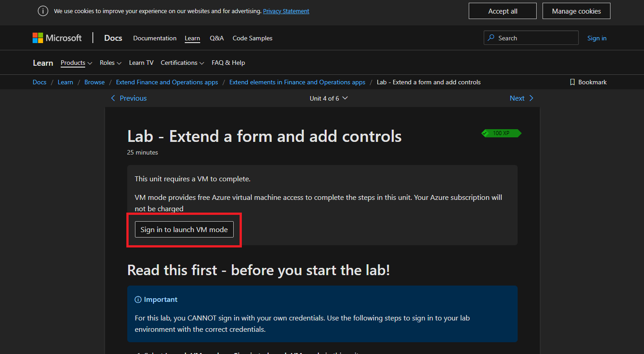
Task: Open the Certifications dropdown
Action: pos(183,63)
